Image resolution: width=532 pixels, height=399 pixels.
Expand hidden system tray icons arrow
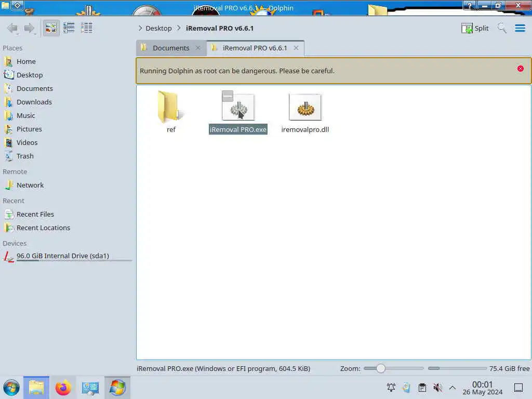(x=453, y=388)
